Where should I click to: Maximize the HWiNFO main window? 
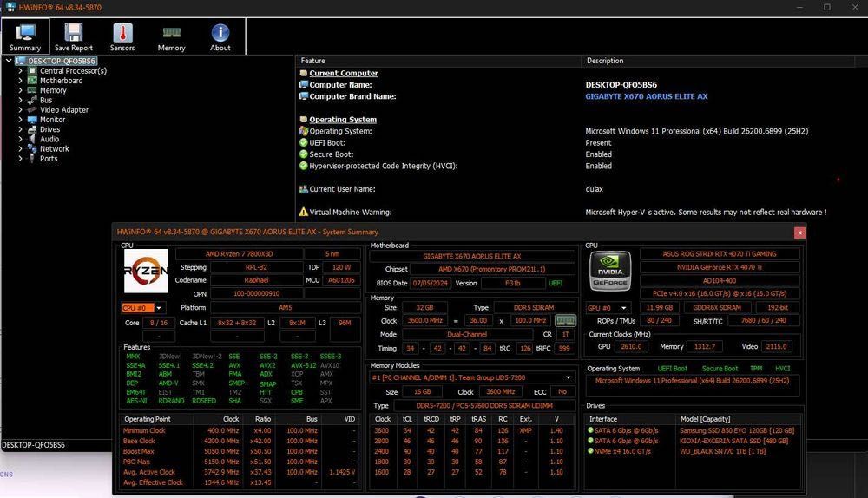tap(827, 7)
